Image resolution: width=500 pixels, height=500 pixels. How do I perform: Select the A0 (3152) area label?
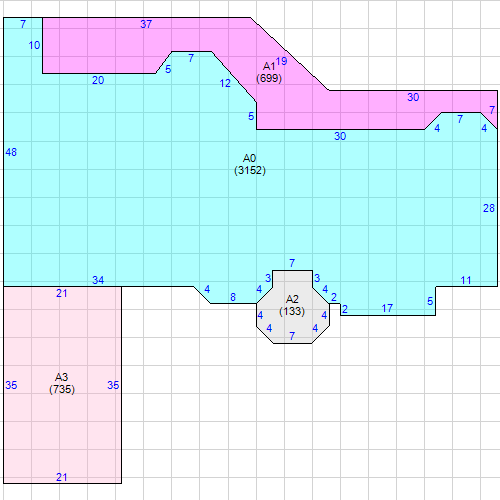tap(250, 164)
